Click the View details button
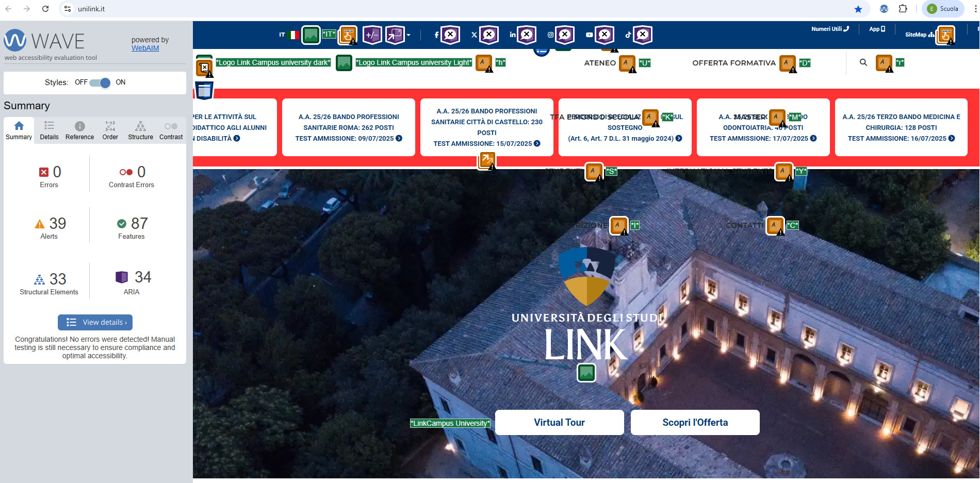This screenshot has width=980, height=483. [95, 322]
